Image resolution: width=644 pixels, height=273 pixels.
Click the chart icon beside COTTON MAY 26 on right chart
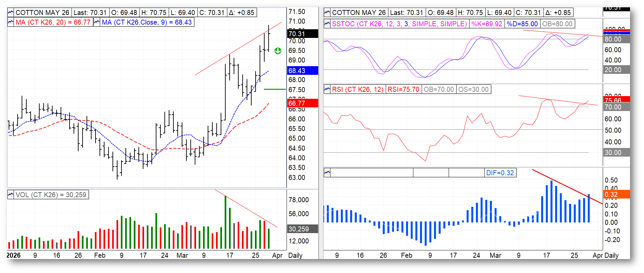point(327,13)
